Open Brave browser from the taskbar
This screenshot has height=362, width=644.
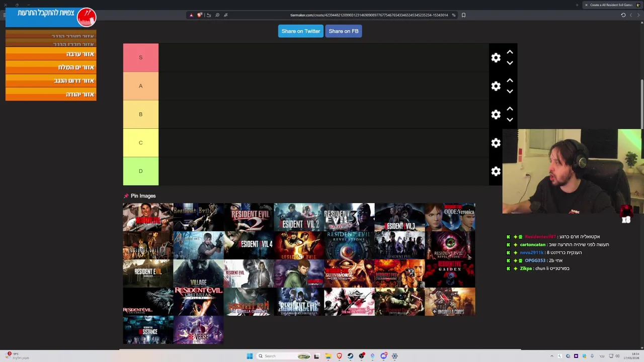click(x=339, y=356)
